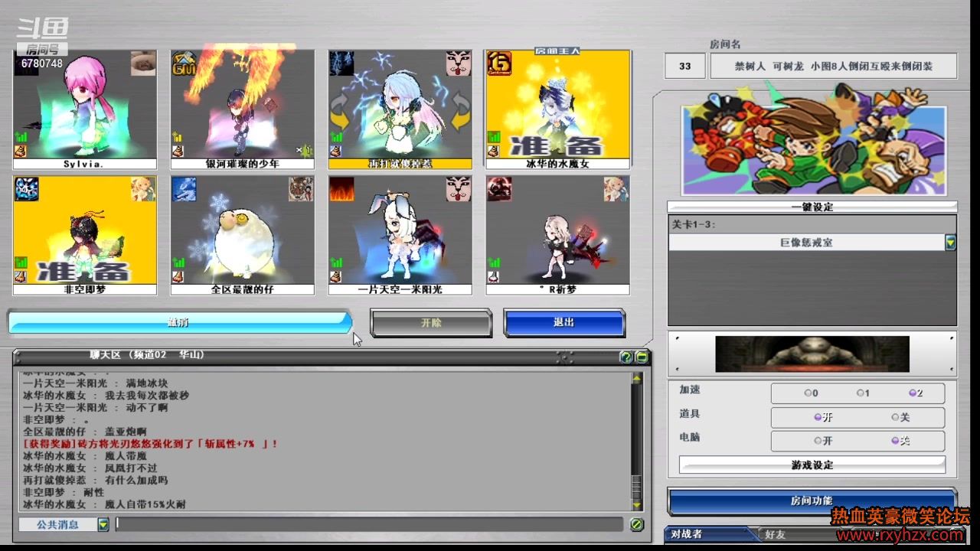Switch to the 好友 friends tab
Viewport: 980px width, 551px height.
pos(775,534)
